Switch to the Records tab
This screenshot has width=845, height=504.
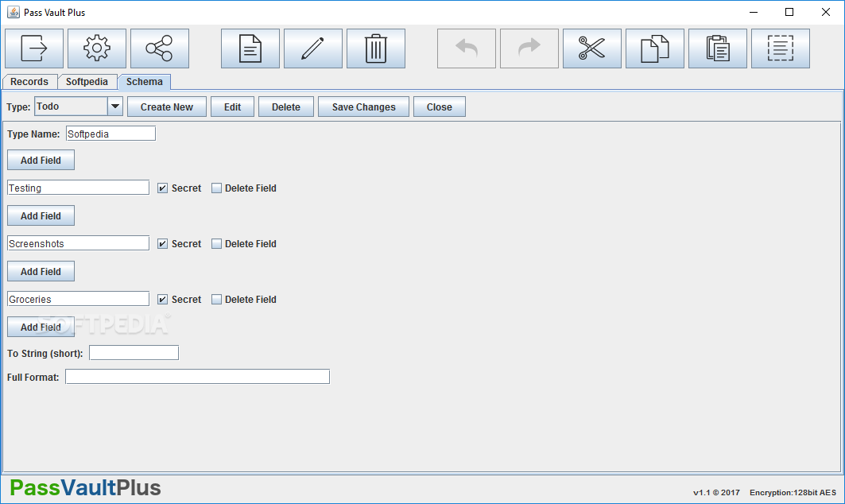click(29, 81)
